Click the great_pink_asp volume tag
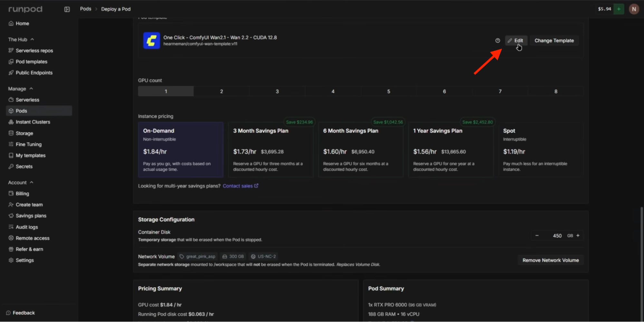 click(197, 256)
